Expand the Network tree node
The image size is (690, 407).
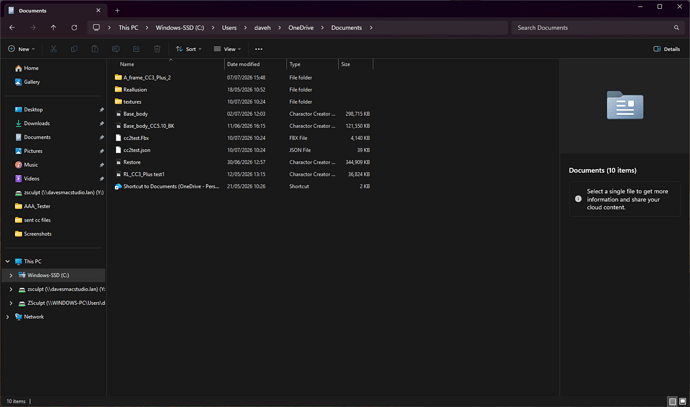point(7,317)
